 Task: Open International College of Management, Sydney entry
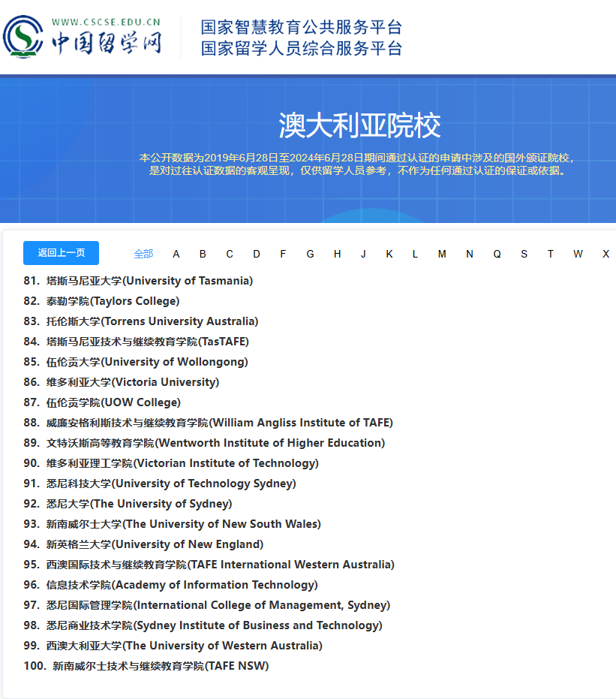pyautogui.click(x=206, y=605)
